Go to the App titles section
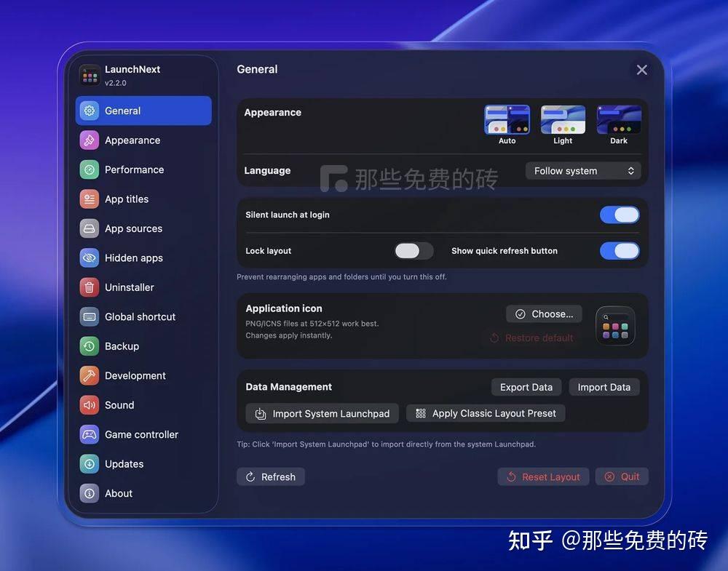728x571 pixels. coord(127,199)
